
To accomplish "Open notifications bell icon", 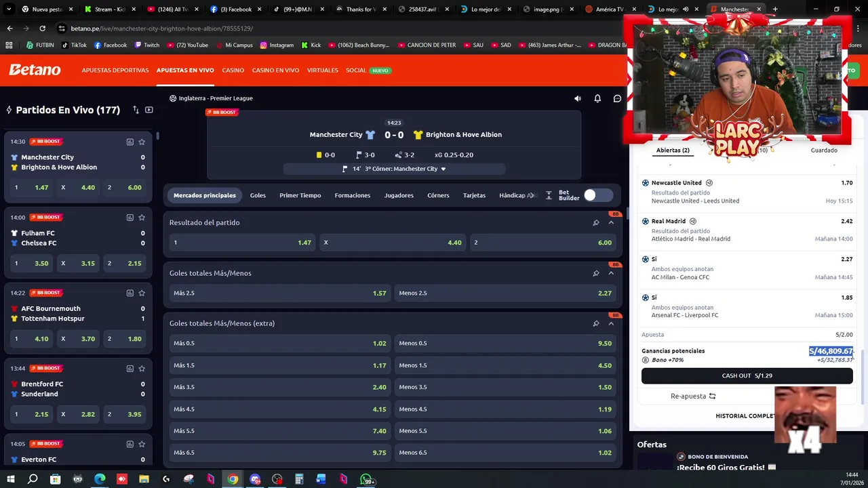I will tap(597, 98).
